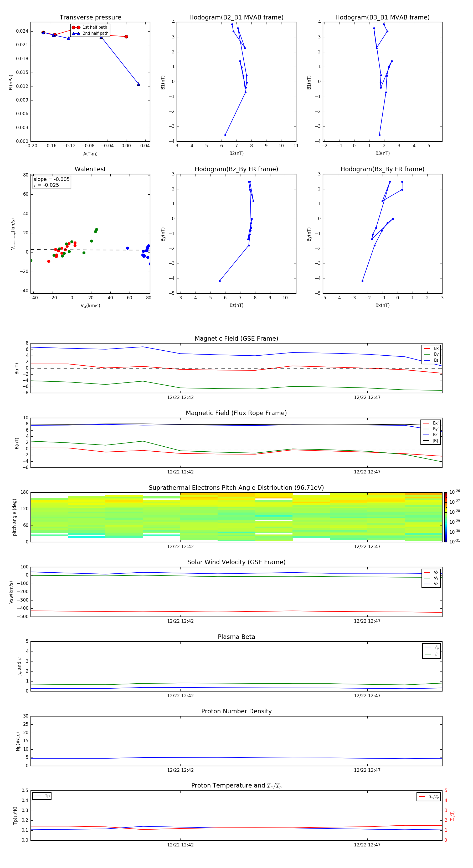Click the Magnetic Field (GSE Frame) title
This screenshot has width=473, height=868.
(x=236, y=339)
